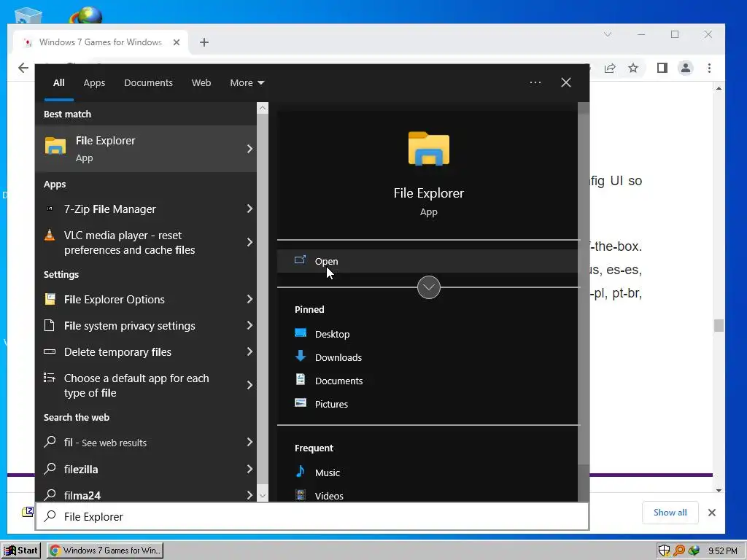Click Show all downloads button
747x560 pixels.
click(670, 513)
